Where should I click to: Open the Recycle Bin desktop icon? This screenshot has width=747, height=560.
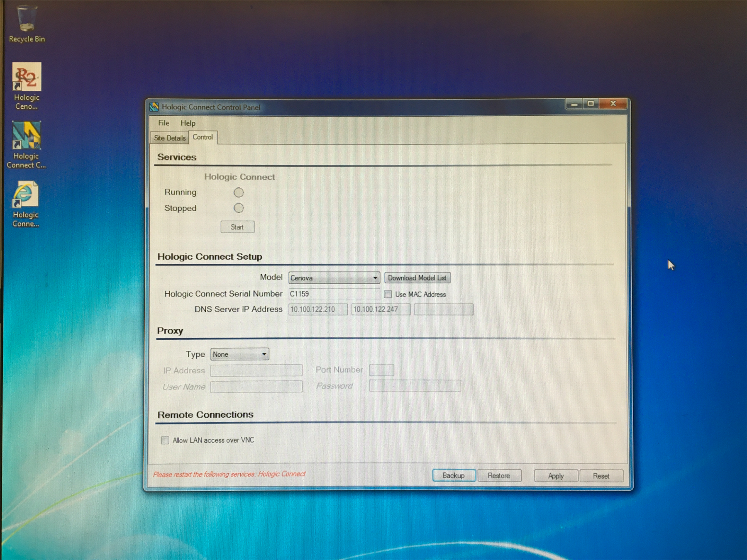27,24
